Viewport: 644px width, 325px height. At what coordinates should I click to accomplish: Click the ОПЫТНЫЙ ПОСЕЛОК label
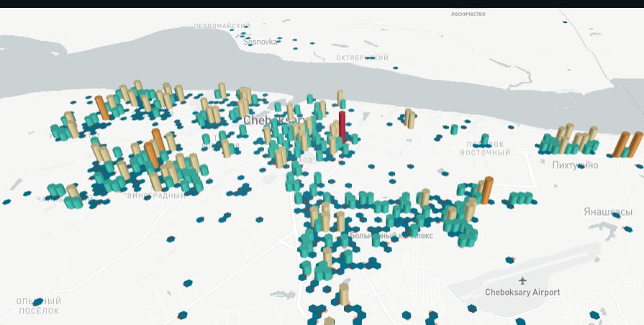(x=39, y=306)
